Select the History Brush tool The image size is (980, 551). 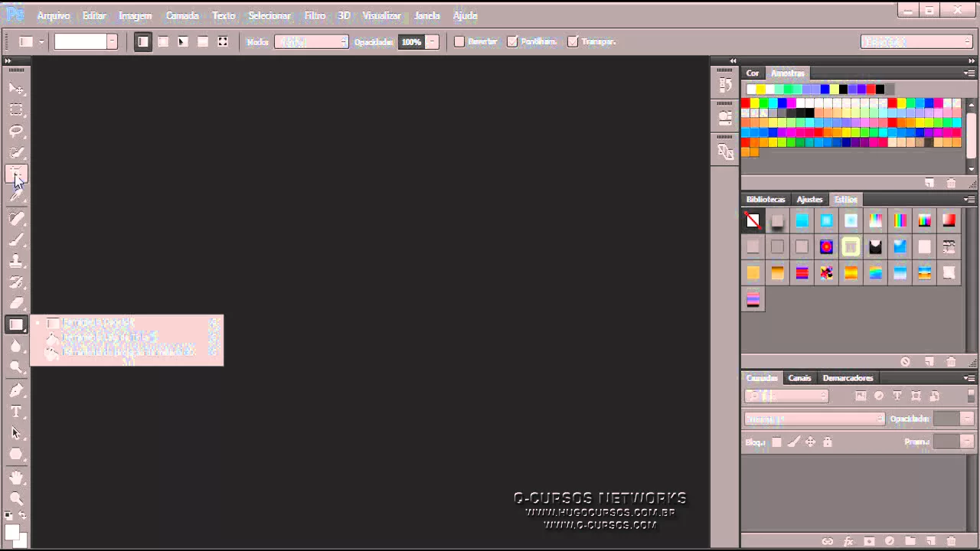click(16, 283)
